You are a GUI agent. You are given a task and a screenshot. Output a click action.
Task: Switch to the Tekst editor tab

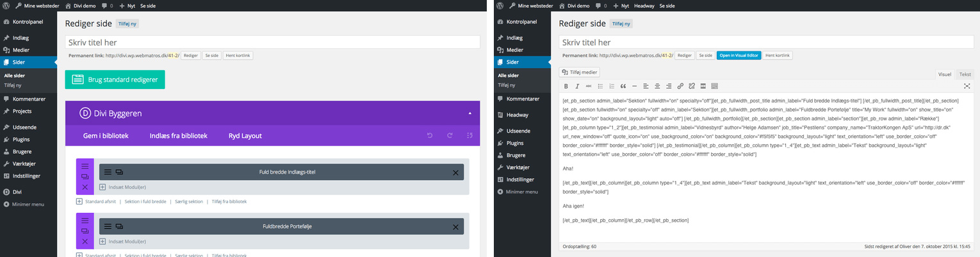coord(965,74)
